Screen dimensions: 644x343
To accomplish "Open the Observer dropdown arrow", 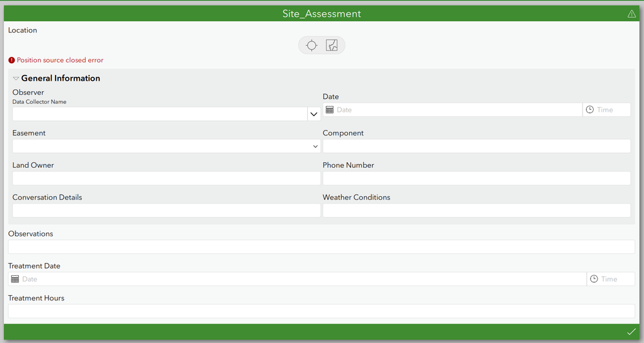I will (x=314, y=114).
